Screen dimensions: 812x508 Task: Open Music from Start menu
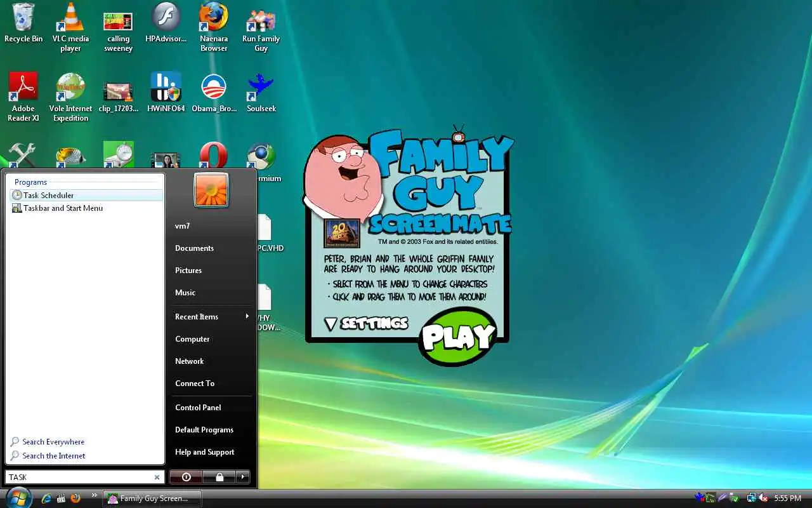[x=185, y=293]
